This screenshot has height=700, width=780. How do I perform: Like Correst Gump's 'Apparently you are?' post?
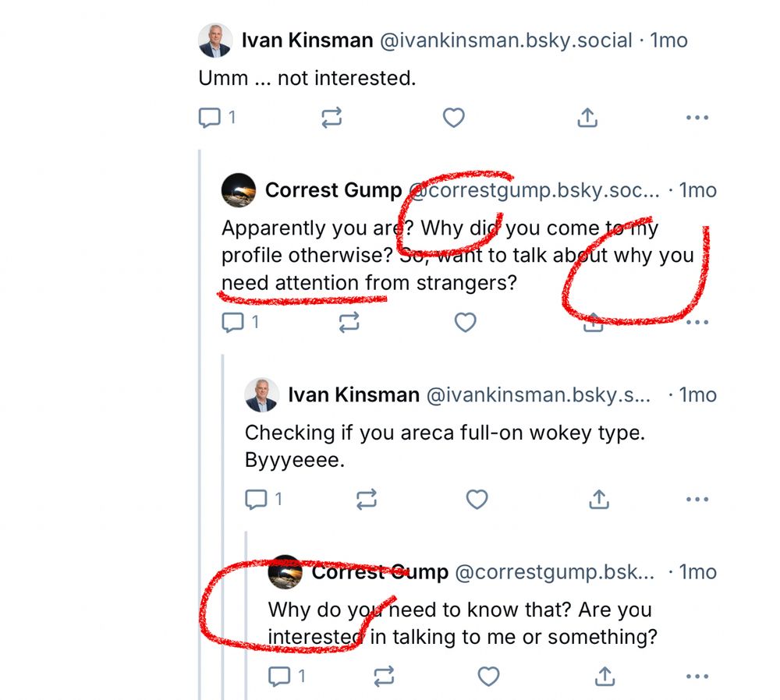click(x=466, y=322)
